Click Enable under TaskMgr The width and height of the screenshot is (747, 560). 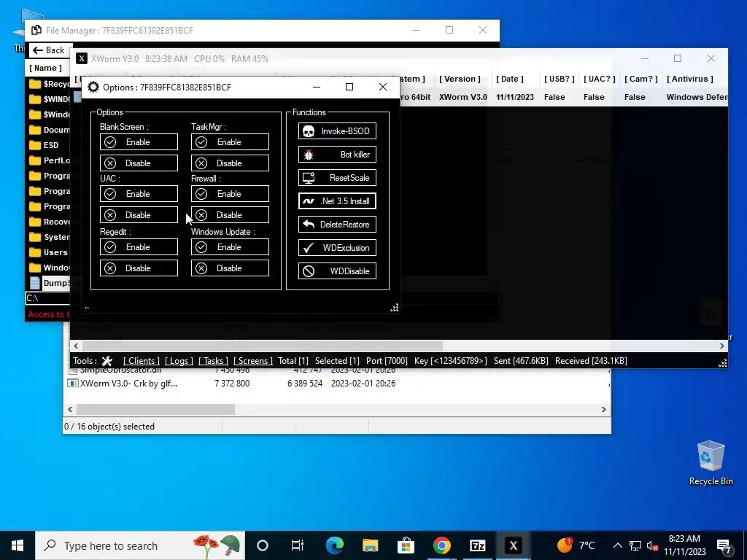[x=230, y=142]
